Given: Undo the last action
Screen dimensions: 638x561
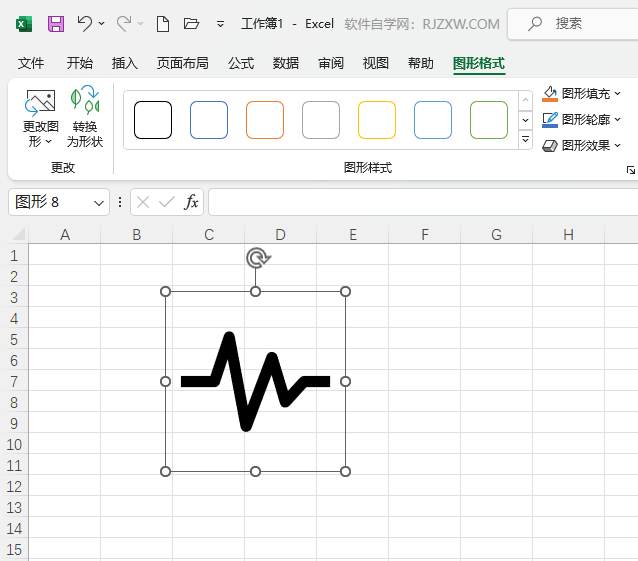Looking at the screenshot, I should [85, 24].
